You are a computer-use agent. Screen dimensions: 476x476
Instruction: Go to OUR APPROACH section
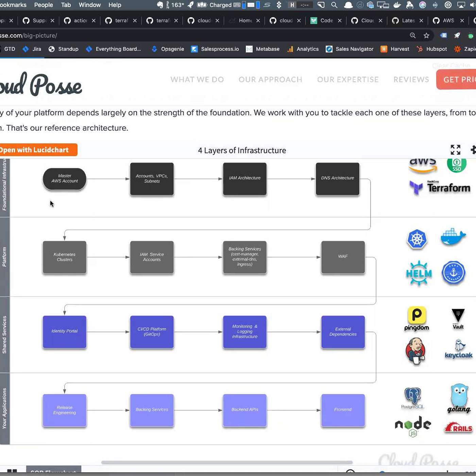coord(270,80)
